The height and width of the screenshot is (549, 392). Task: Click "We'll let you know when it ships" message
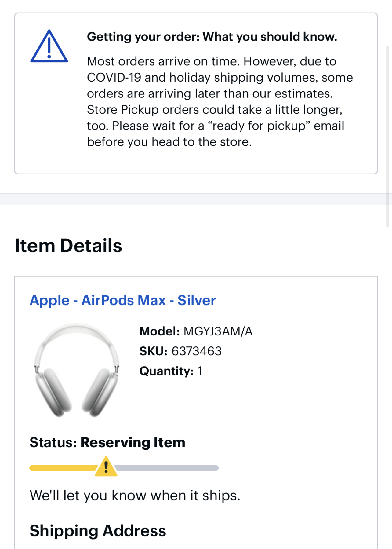click(135, 495)
